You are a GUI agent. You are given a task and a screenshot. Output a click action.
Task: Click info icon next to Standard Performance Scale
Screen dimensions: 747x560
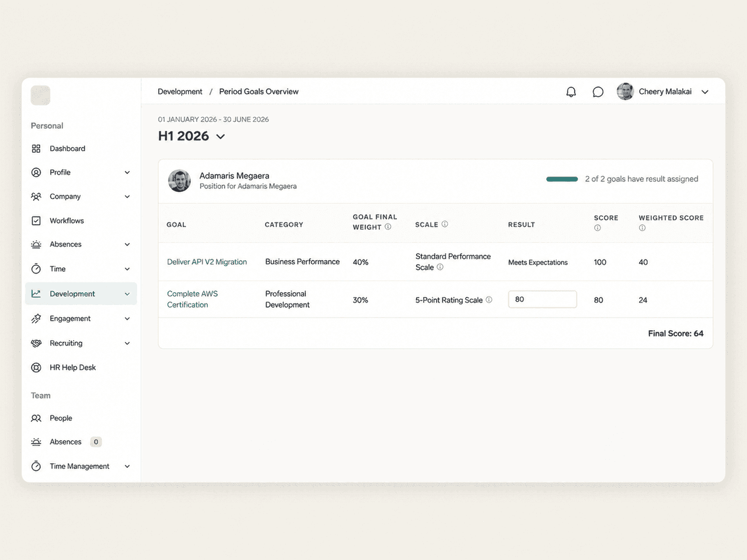click(440, 267)
